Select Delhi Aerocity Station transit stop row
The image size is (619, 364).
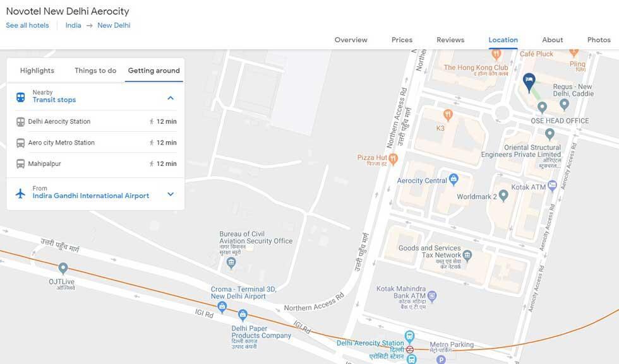click(96, 122)
